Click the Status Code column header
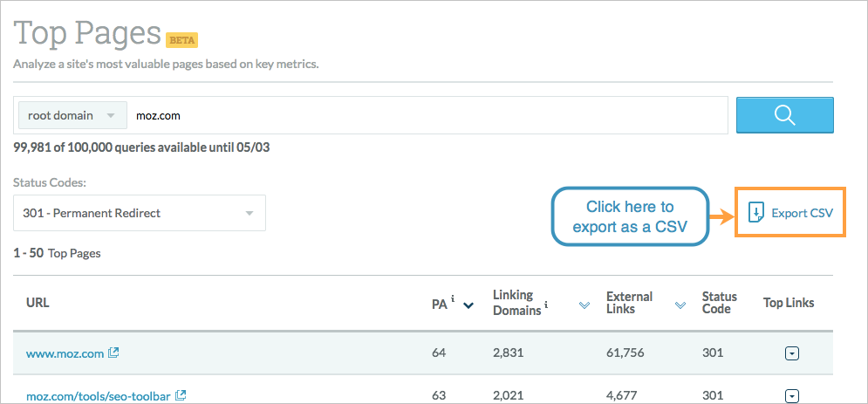Image resolution: width=868 pixels, height=404 pixels. pos(719,303)
